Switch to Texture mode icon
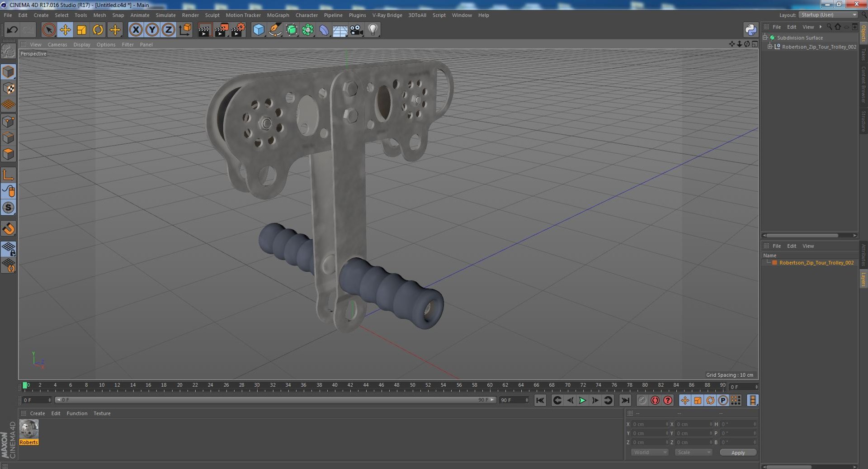The height and width of the screenshot is (469, 868). (9, 88)
